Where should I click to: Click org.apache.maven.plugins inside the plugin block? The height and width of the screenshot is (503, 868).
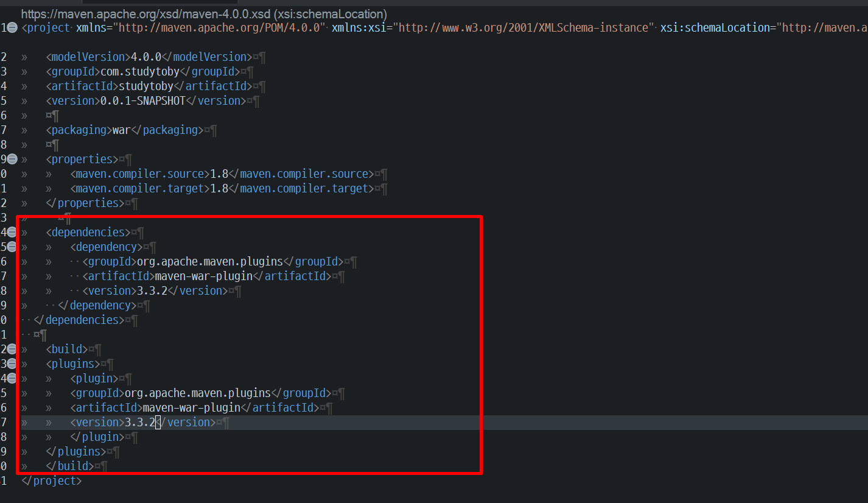pos(198,393)
